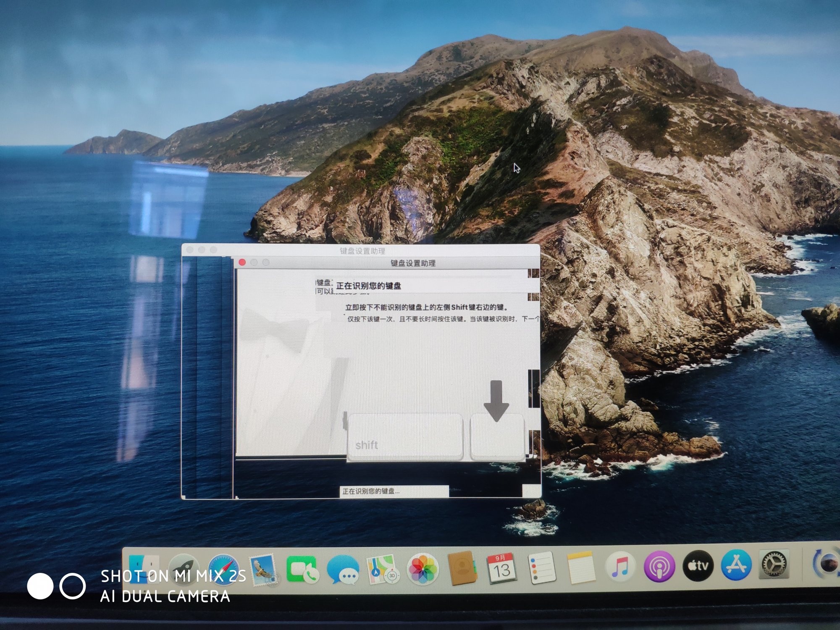This screenshot has width=840, height=630.
Task: Open Podcasts app in the dock
Action: (x=659, y=567)
